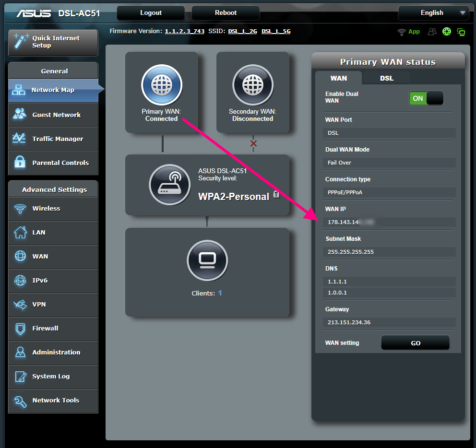Image resolution: width=476 pixels, height=448 pixels.
Task: Open Traffic Manager graph icon
Action: 19,138
